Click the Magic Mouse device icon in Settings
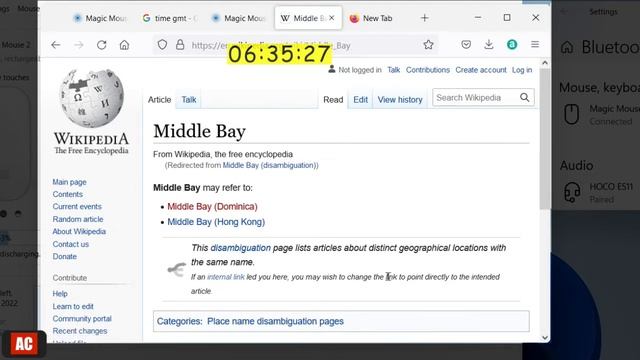Viewport: 640px width, 360px height. pyautogui.click(x=571, y=114)
